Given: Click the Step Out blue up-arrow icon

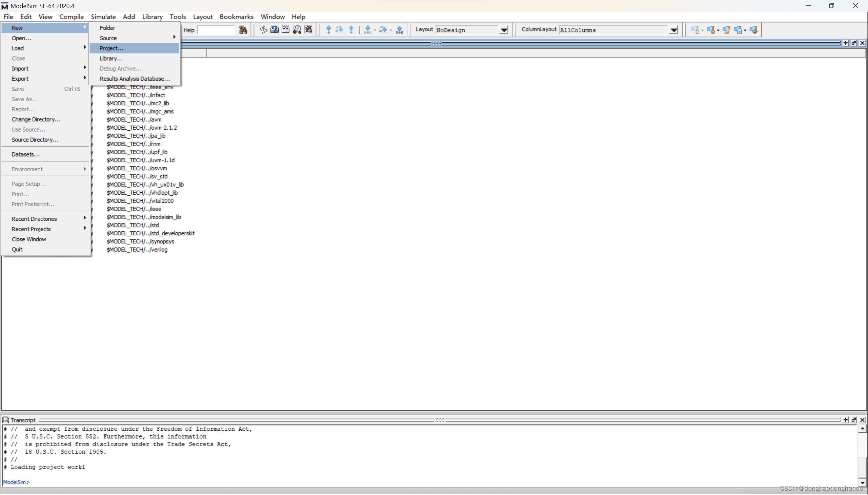Looking at the screenshot, I should pyautogui.click(x=351, y=30).
